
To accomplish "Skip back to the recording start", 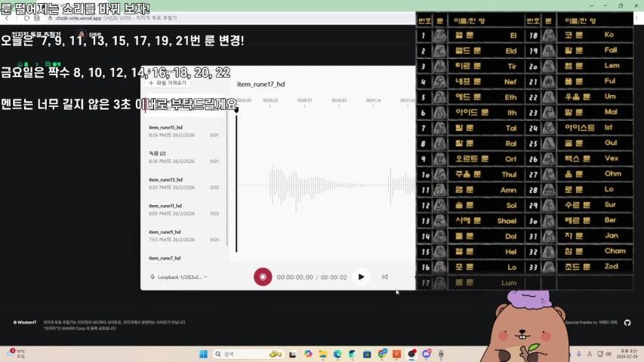I will (385, 277).
